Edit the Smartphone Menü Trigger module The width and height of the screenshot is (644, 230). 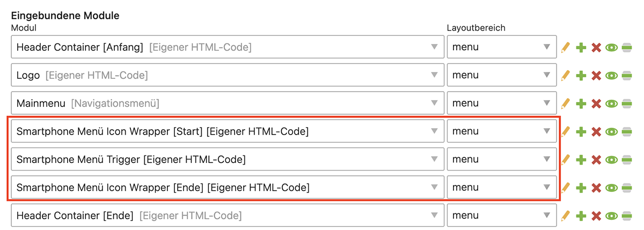click(x=565, y=160)
